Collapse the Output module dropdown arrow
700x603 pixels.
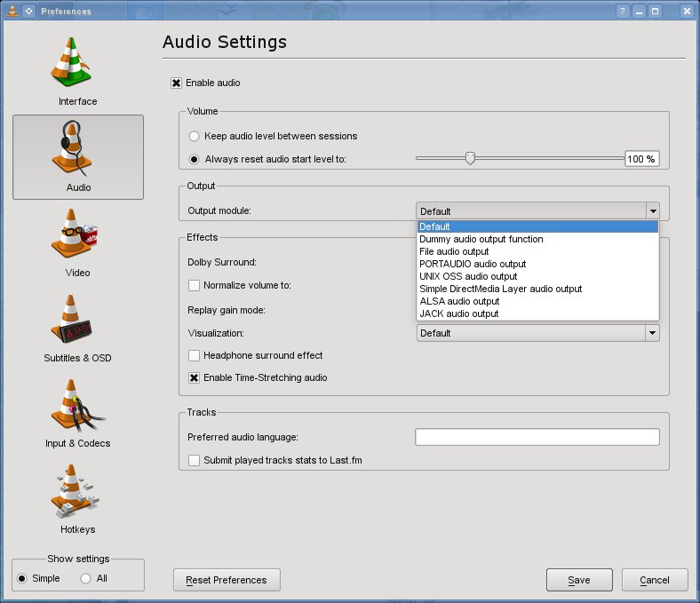click(653, 211)
